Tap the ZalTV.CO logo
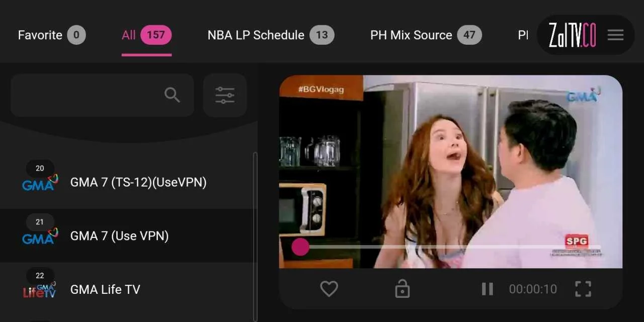 [572, 35]
